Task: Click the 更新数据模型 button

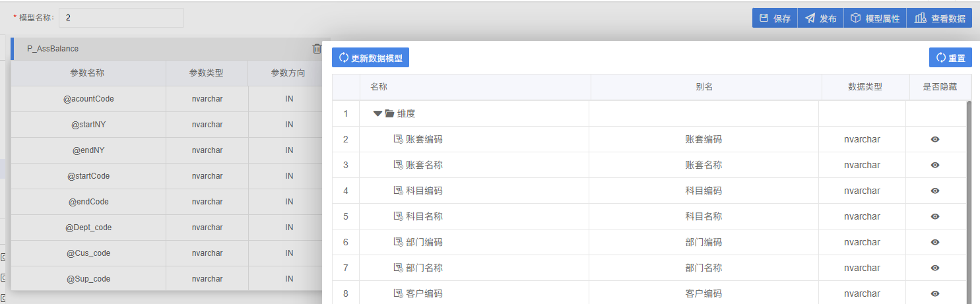Action: tap(370, 57)
